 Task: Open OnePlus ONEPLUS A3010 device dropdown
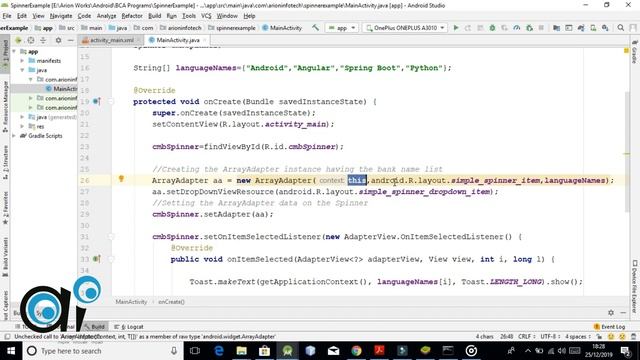pos(404,28)
